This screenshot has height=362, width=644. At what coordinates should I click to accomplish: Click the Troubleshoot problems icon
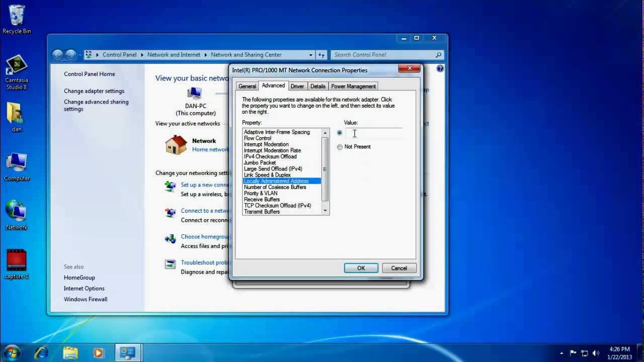[x=171, y=264]
